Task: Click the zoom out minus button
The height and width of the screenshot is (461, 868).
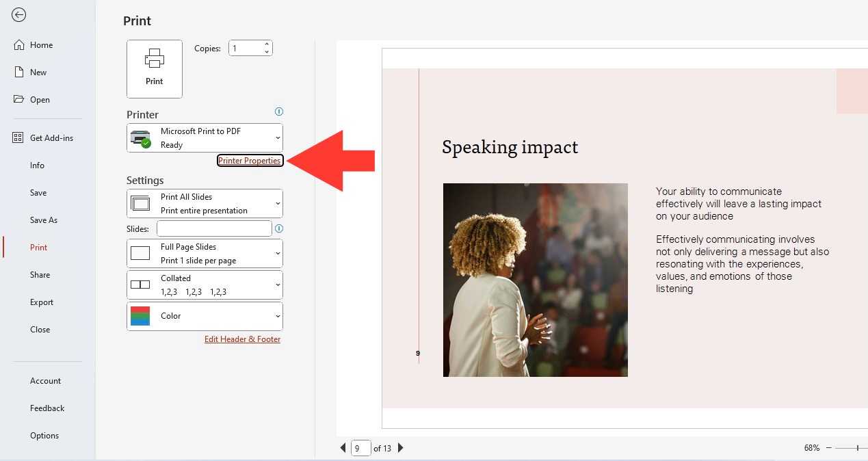Action: 829,448
